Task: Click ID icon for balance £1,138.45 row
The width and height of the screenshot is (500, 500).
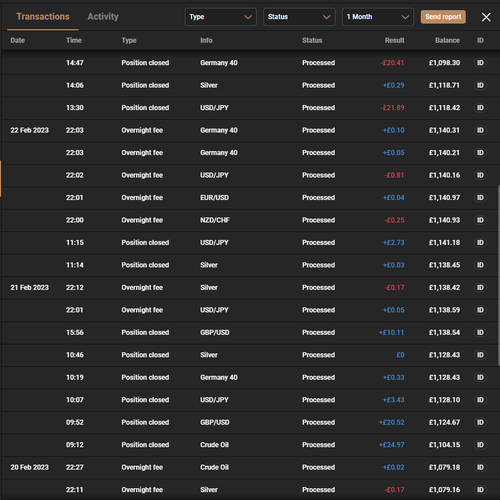Action: pyautogui.click(x=480, y=265)
